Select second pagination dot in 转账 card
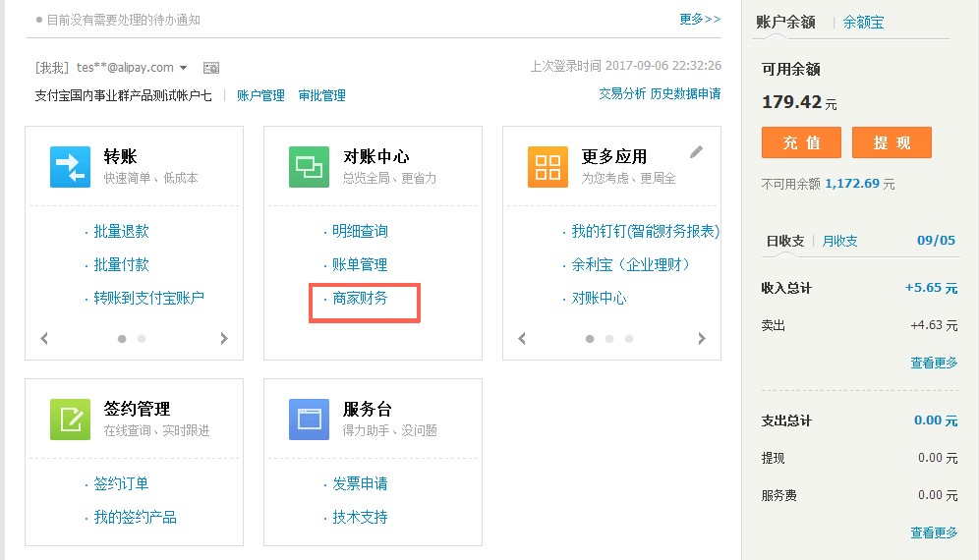The height and width of the screenshot is (560, 979). (x=142, y=339)
